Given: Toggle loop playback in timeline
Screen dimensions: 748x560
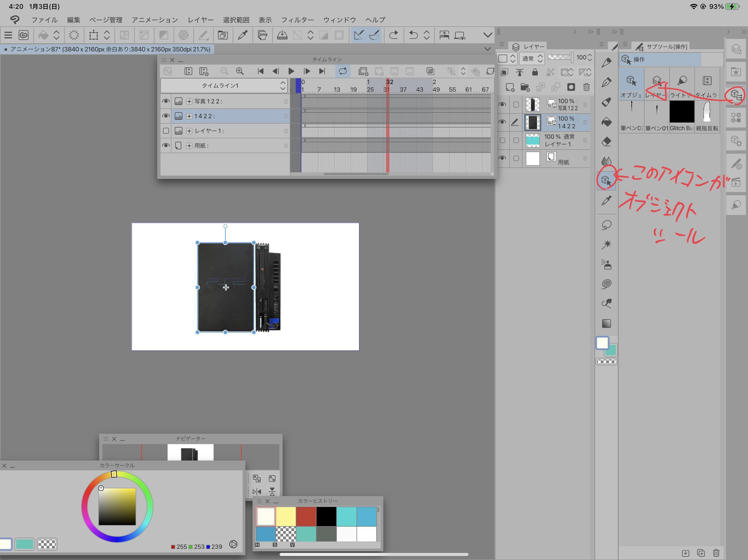Looking at the screenshot, I should [343, 71].
